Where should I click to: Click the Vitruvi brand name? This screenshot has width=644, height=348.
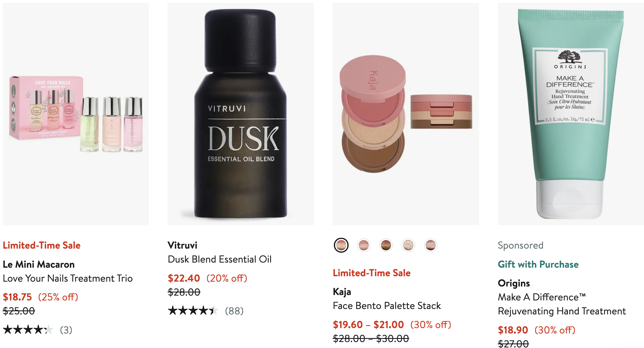pos(182,245)
